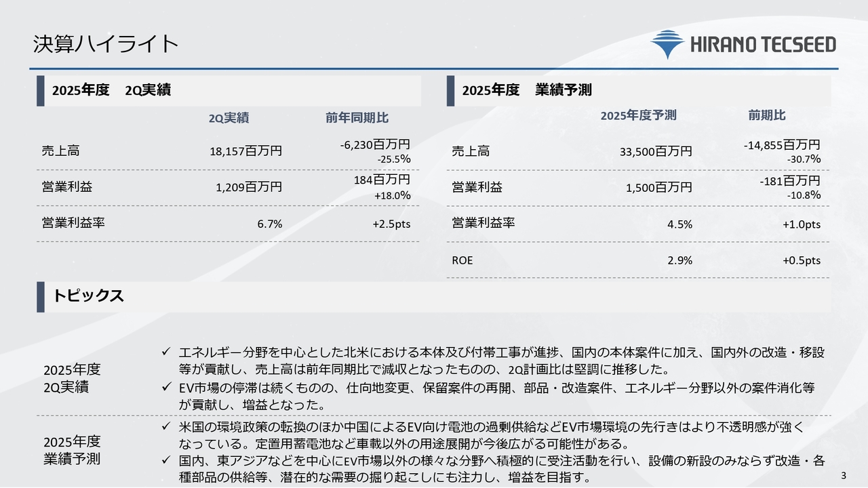Select the 前年同期比 column header

click(357, 118)
